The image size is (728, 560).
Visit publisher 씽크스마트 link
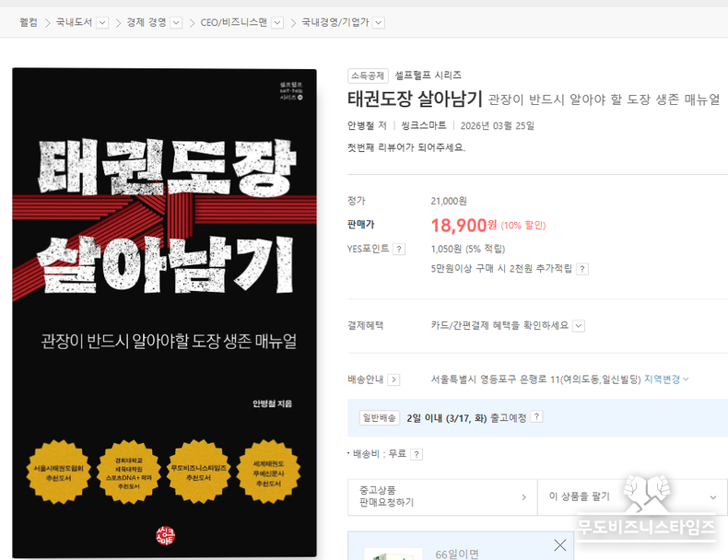[x=424, y=125]
